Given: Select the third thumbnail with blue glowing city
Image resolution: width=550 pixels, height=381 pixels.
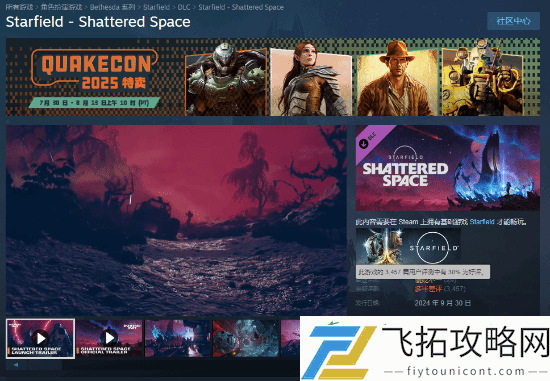Looking at the screenshot, I should click(177, 338).
